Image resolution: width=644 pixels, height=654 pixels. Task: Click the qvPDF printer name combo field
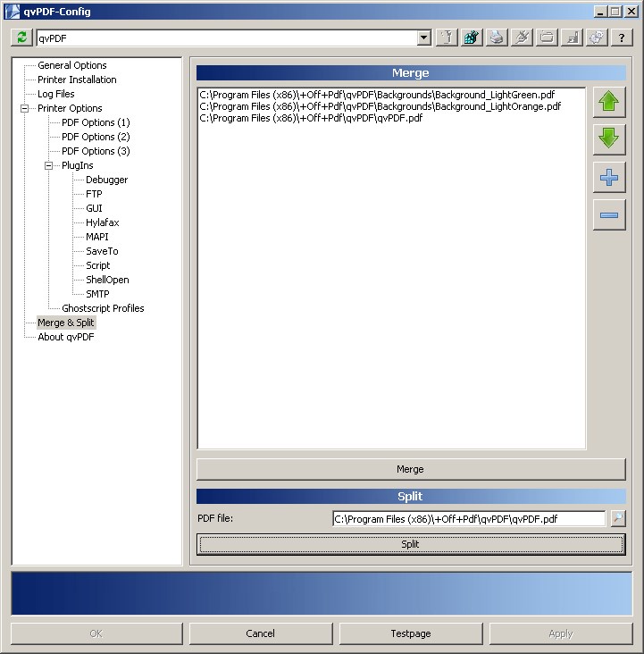[x=227, y=38]
